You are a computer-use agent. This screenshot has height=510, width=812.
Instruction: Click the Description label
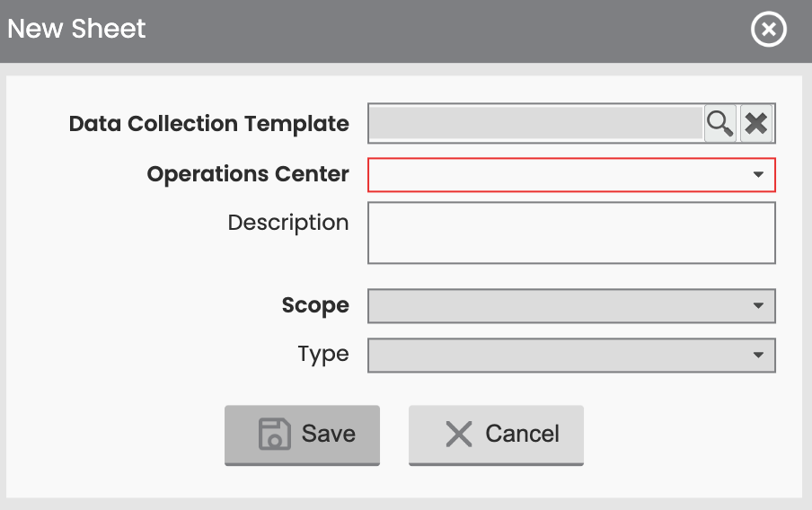pyautogui.click(x=288, y=224)
